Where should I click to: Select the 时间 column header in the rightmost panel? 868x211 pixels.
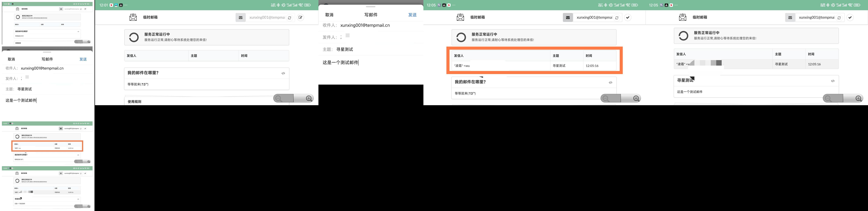[x=811, y=54]
